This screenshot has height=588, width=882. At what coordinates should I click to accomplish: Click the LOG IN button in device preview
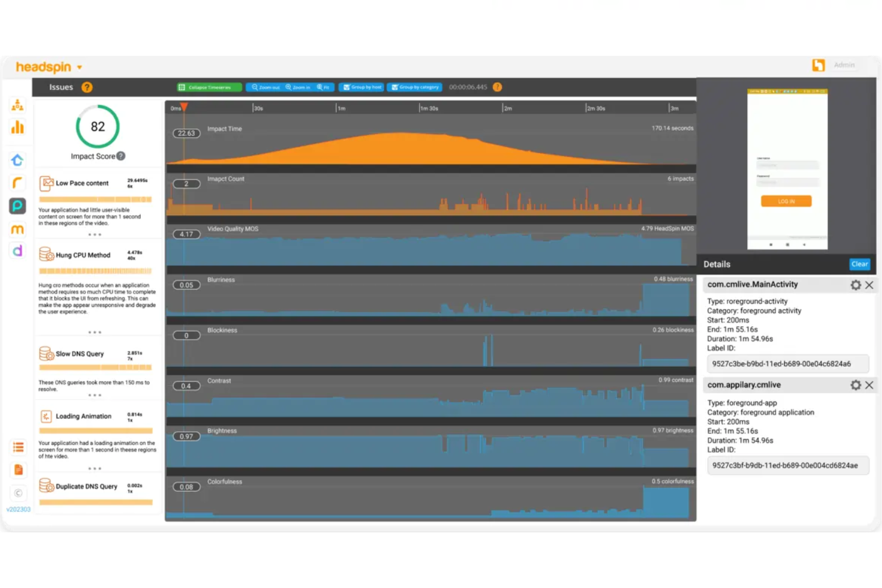coord(786,201)
